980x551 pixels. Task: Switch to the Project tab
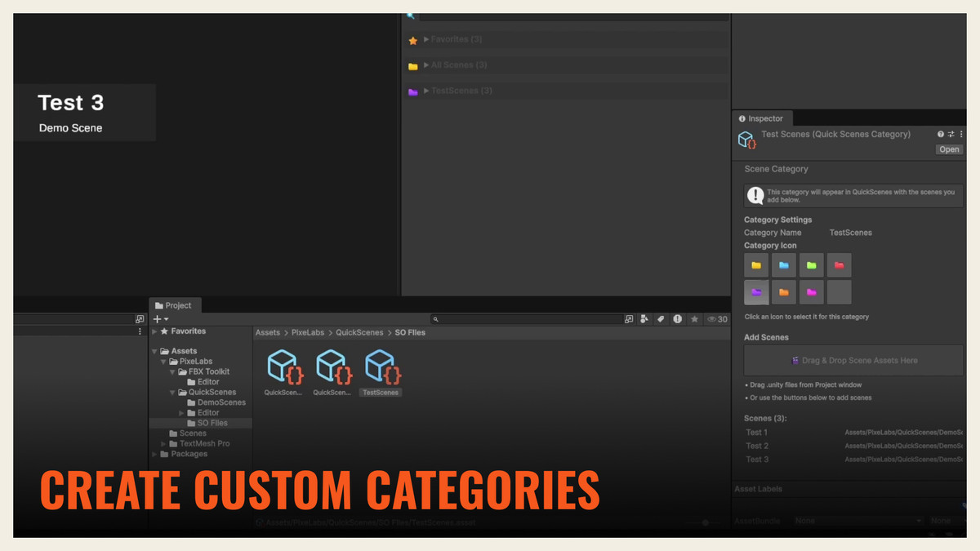[175, 304]
